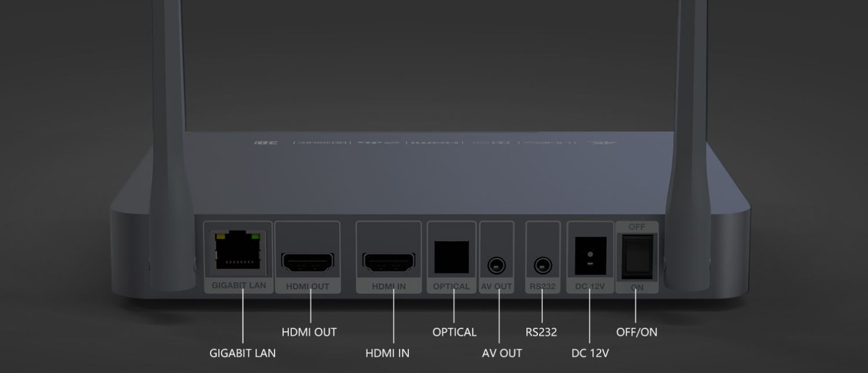The height and width of the screenshot is (373, 868).
Task: Select the white AV OUT callout label
Action: (x=502, y=353)
